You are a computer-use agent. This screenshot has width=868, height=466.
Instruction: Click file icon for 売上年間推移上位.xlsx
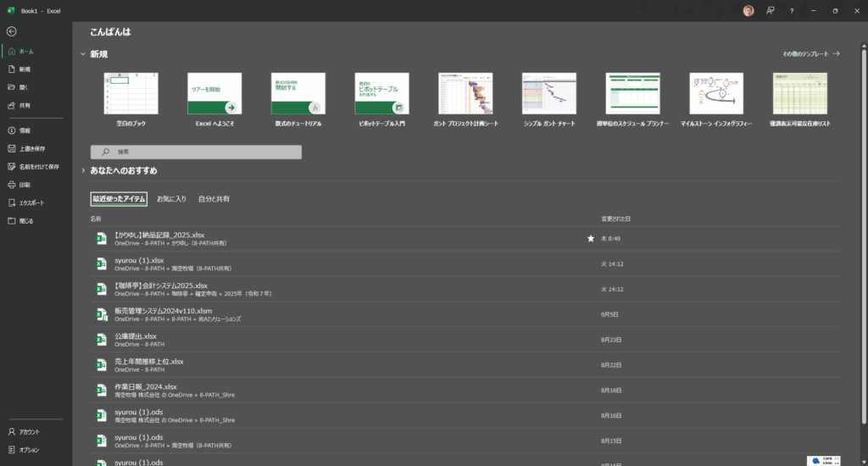(x=102, y=364)
